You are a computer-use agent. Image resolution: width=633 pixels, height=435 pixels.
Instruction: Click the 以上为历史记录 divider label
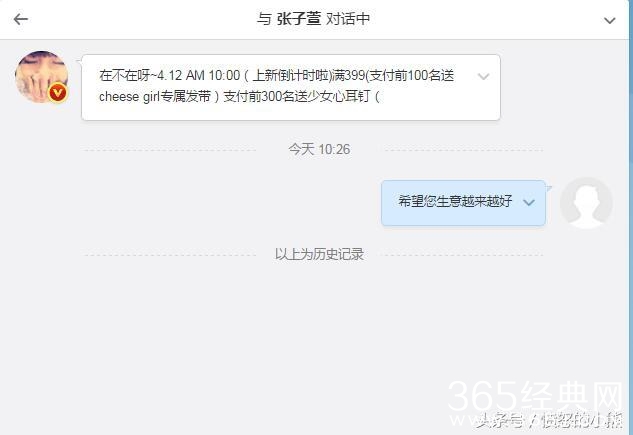(x=319, y=254)
